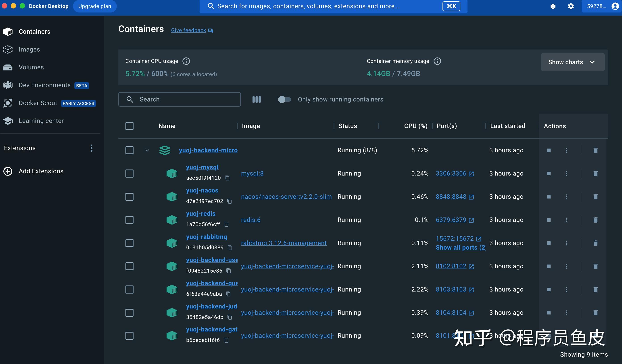Delete the yuoj-rabbitmq container

pyautogui.click(x=595, y=243)
